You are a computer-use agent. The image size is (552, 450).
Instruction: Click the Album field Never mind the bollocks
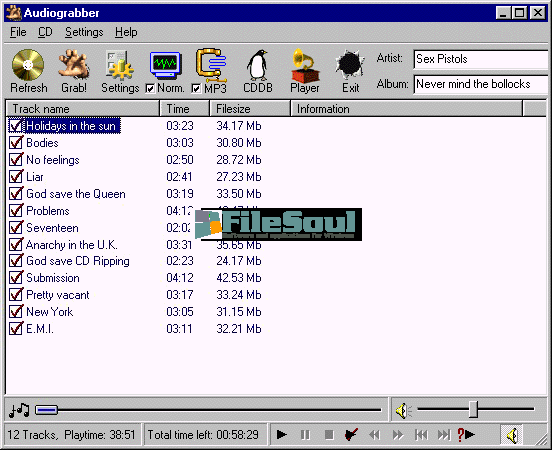[481, 85]
